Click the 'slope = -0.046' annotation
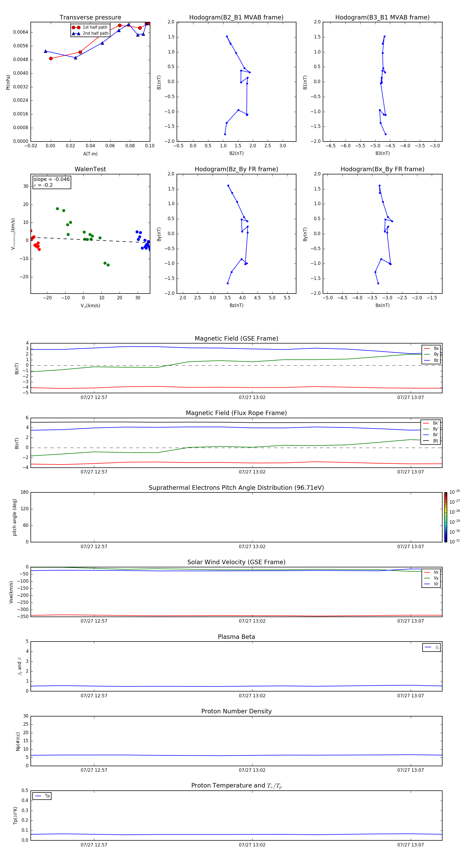473x868 pixels. coord(52,179)
